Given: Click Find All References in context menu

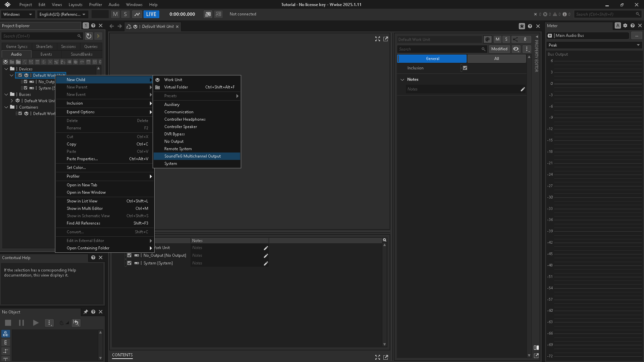Looking at the screenshot, I should pyautogui.click(x=105, y=223).
